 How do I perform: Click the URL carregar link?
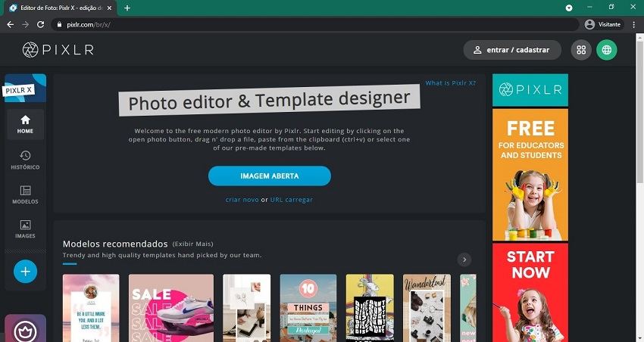[292, 200]
